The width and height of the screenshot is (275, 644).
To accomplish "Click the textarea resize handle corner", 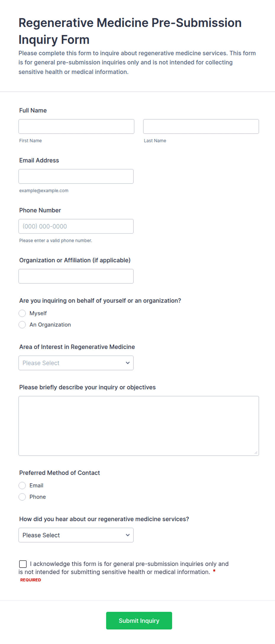I will click(256, 453).
